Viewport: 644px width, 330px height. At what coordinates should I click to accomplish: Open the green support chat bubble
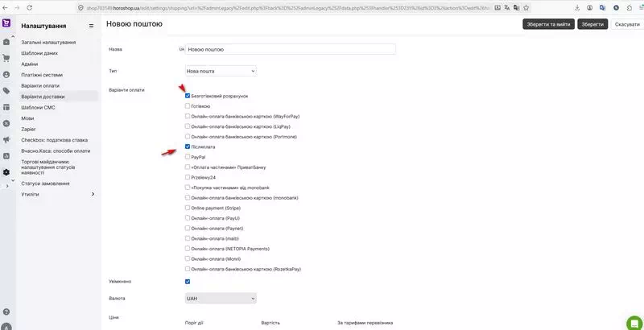tap(634, 323)
